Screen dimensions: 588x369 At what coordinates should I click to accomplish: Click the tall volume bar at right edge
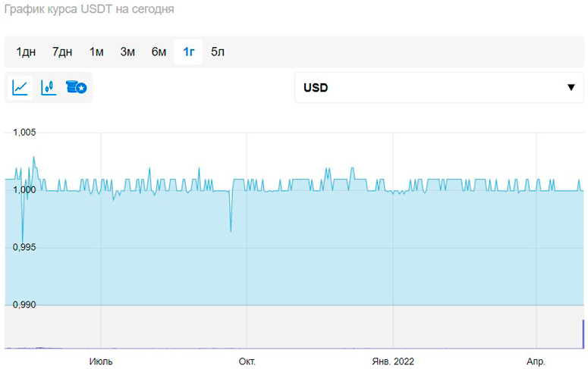(583, 334)
